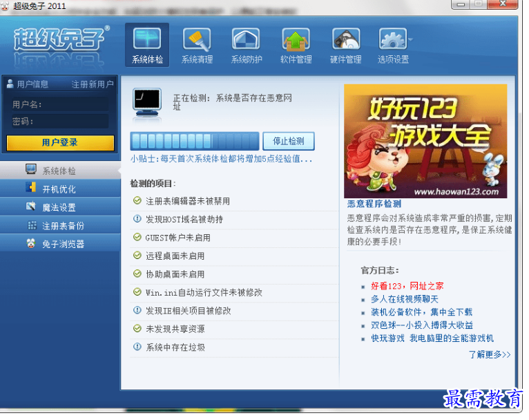Click the user icon beside 用户信息

pyautogui.click(x=10, y=84)
